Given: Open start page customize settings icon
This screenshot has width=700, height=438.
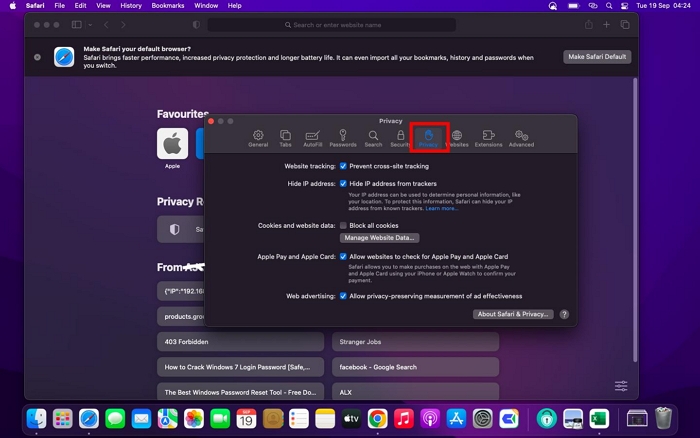Looking at the screenshot, I should [621, 386].
